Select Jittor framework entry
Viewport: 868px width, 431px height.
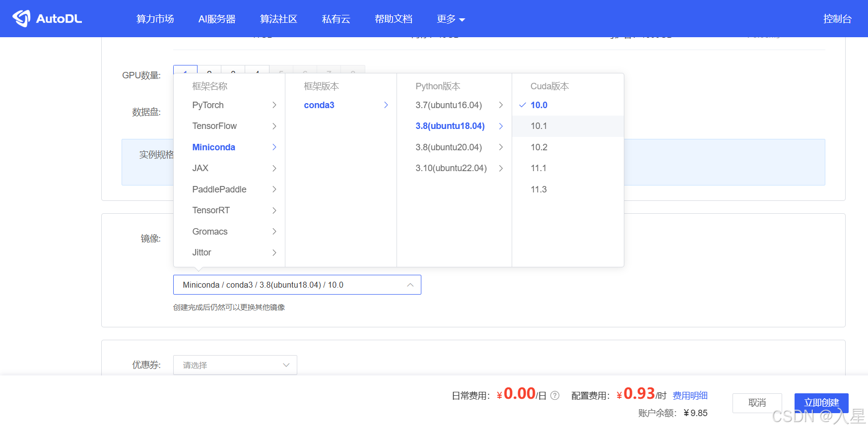pyautogui.click(x=229, y=252)
